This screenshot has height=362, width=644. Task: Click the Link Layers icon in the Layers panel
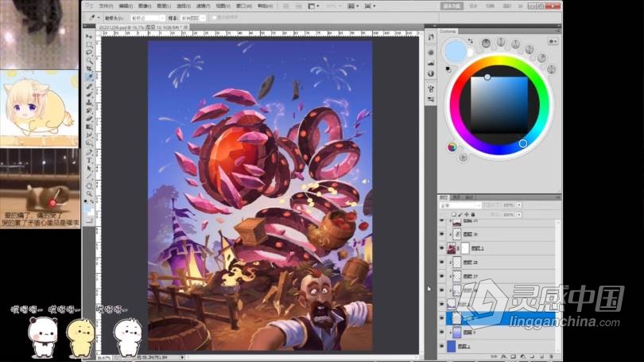pos(494,356)
